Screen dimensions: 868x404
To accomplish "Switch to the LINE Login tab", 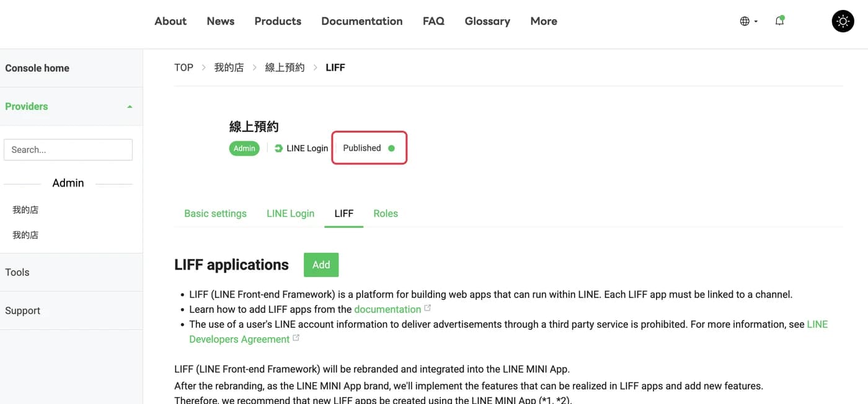I will point(290,213).
